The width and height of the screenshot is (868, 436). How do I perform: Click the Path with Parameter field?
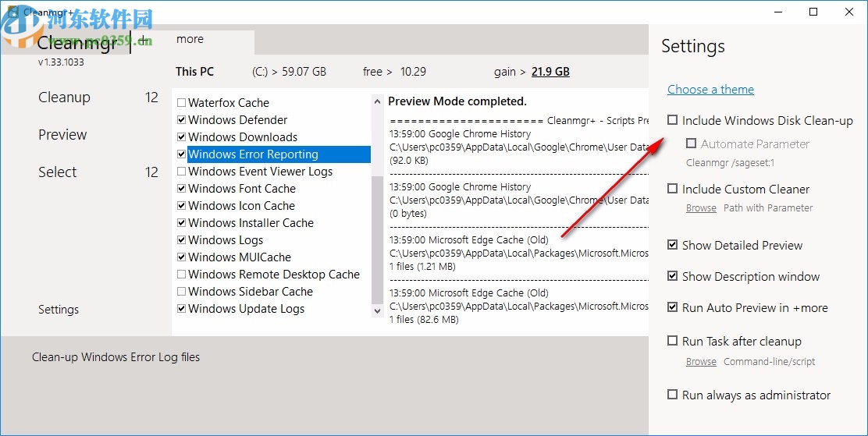tap(768, 208)
